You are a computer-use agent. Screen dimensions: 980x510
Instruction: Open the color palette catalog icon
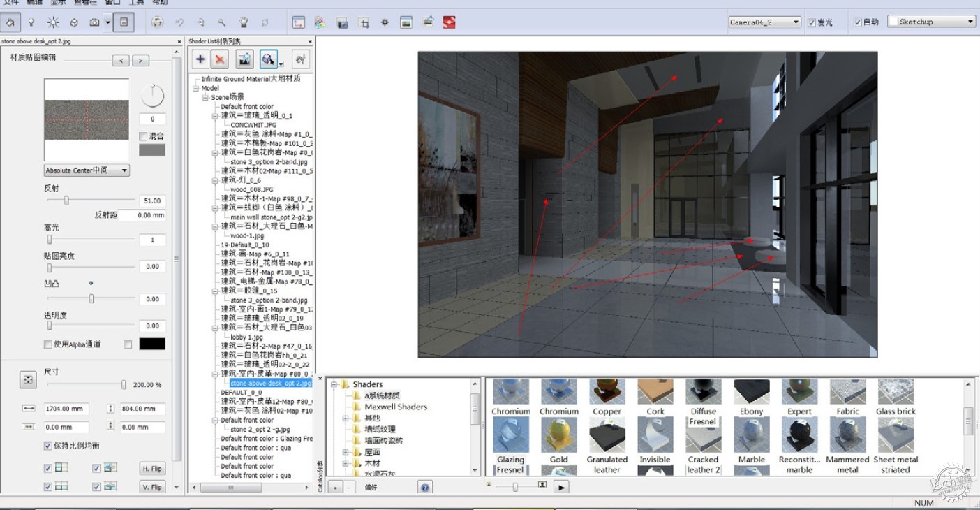(320, 22)
